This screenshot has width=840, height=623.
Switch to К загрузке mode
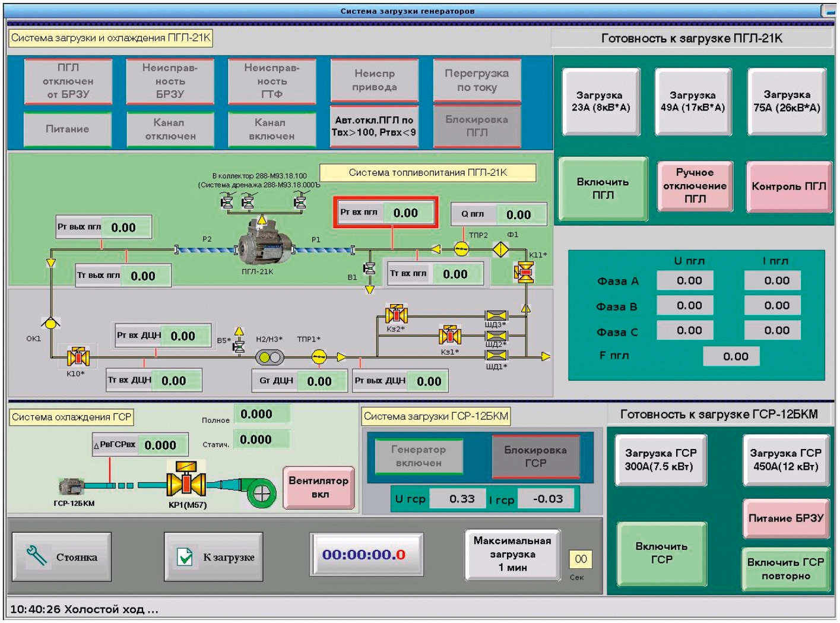pyautogui.click(x=214, y=556)
